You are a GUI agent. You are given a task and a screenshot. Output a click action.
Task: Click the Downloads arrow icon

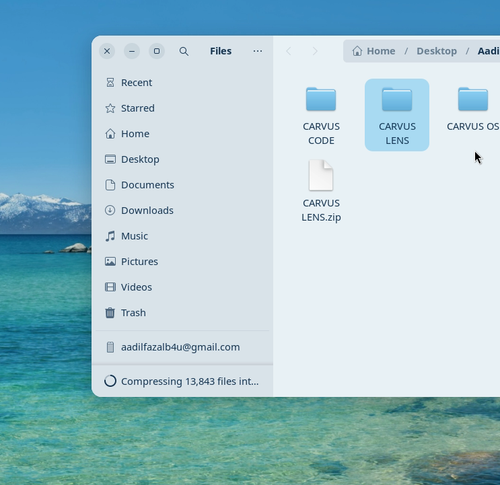pyautogui.click(x=110, y=210)
